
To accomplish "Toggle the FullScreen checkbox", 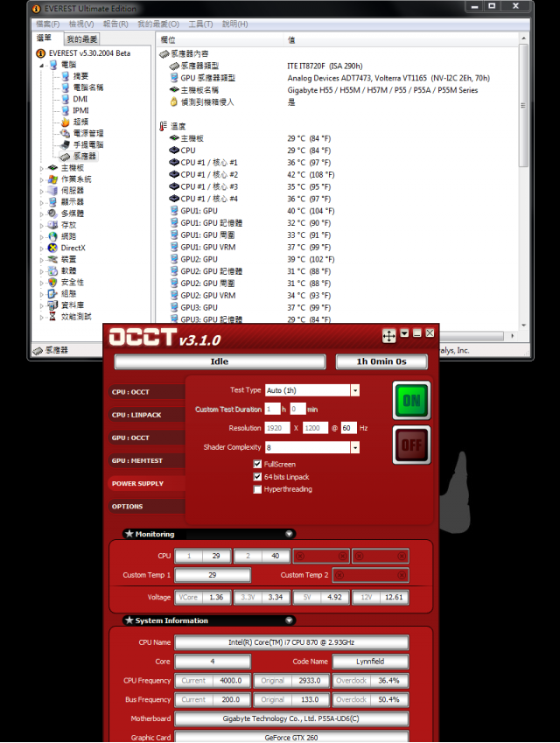I will coord(257,465).
